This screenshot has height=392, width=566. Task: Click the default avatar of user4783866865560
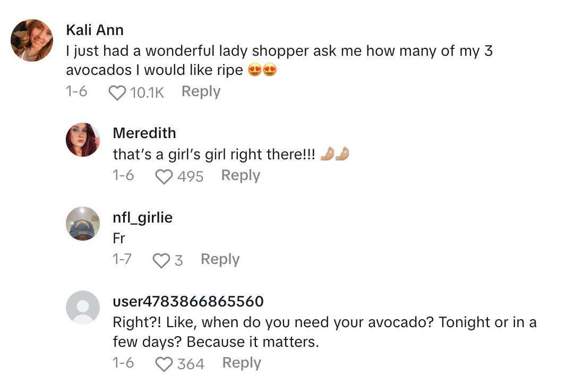click(x=83, y=308)
